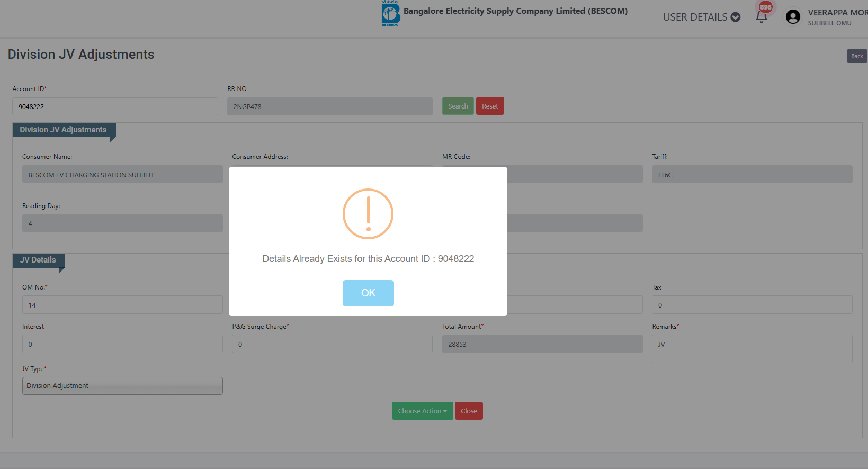Click the BESCOM logo icon
The image size is (868, 469).
tap(390, 13)
